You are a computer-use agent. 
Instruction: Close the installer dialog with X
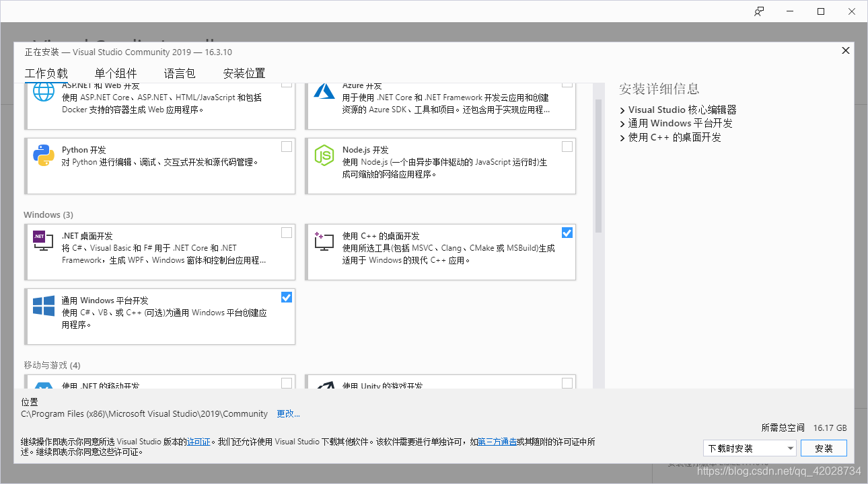(846, 50)
